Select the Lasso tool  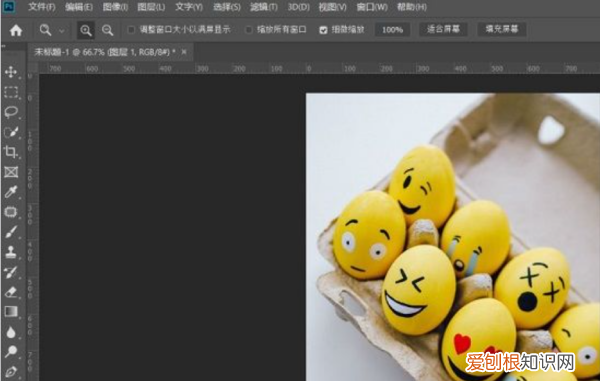tap(11, 112)
